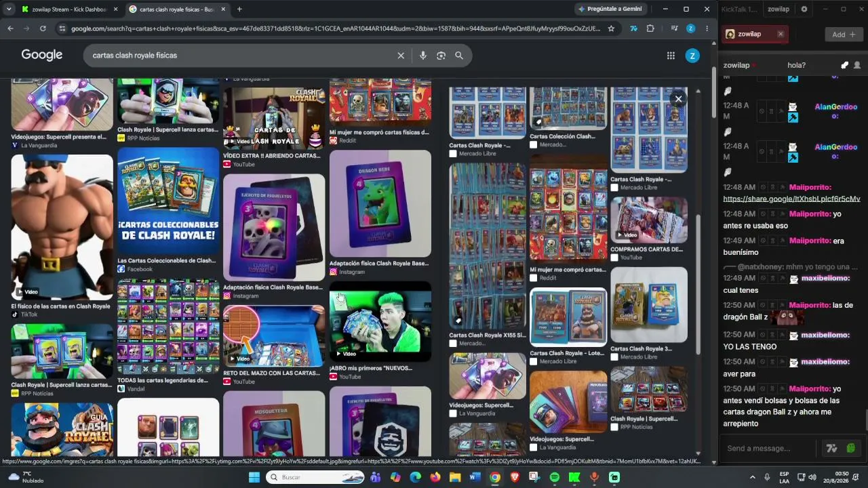Image resolution: width=868 pixels, height=488 pixels.
Task: Open Microsoft Word from the taskbar
Action: click(475, 477)
